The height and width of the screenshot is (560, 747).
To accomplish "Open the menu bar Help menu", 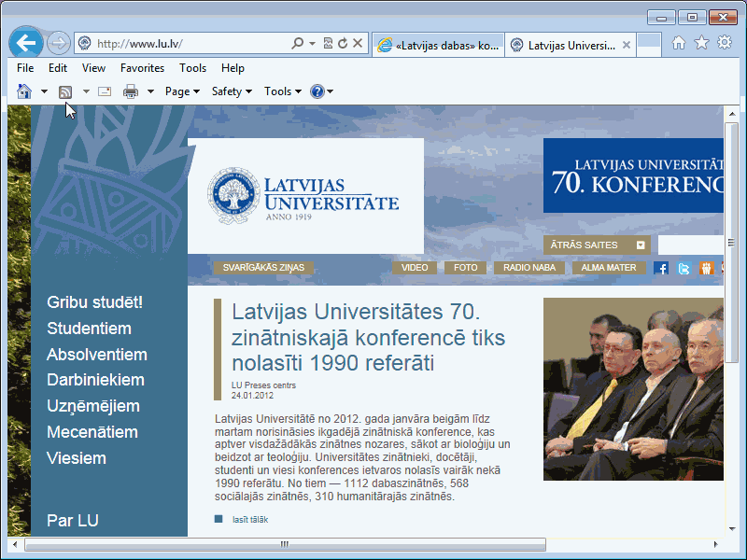I will pos(233,68).
